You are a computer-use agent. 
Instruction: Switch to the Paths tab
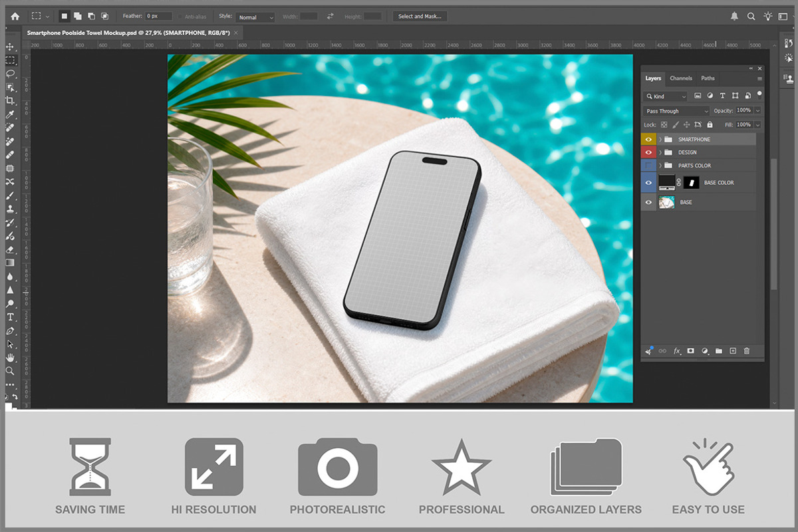pos(708,78)
